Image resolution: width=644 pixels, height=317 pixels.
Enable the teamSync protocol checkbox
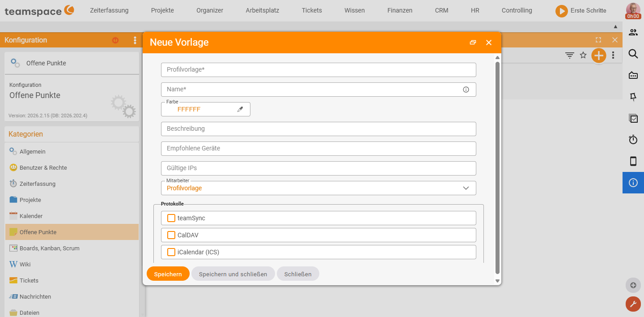point(171,218)
